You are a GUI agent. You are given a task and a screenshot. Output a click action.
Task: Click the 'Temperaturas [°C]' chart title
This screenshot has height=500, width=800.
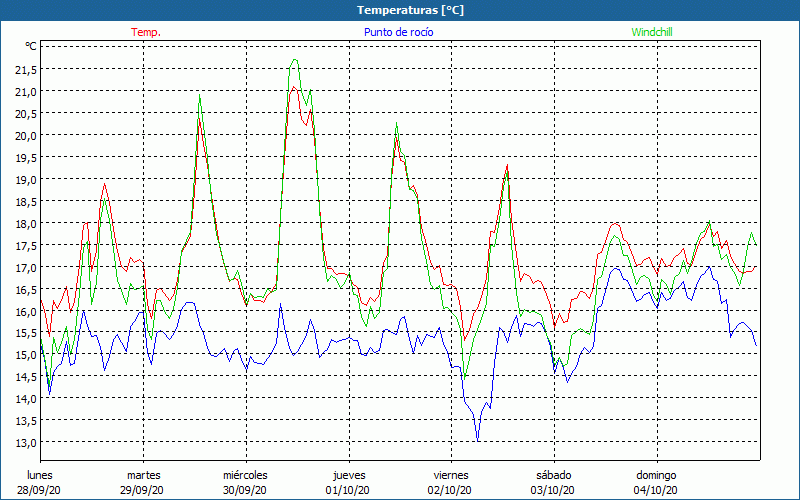410,10
